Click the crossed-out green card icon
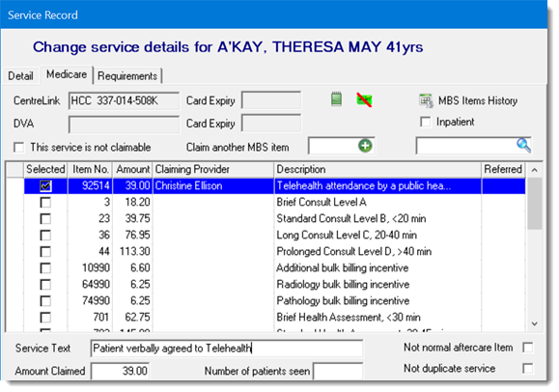 pos(364,99)
